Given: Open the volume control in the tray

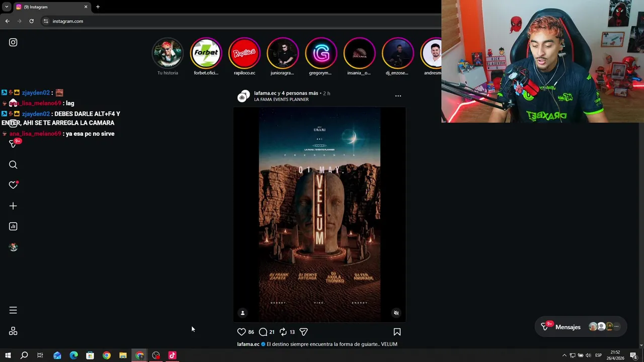Looking at the screenshot, I should [x=588, y=355].
